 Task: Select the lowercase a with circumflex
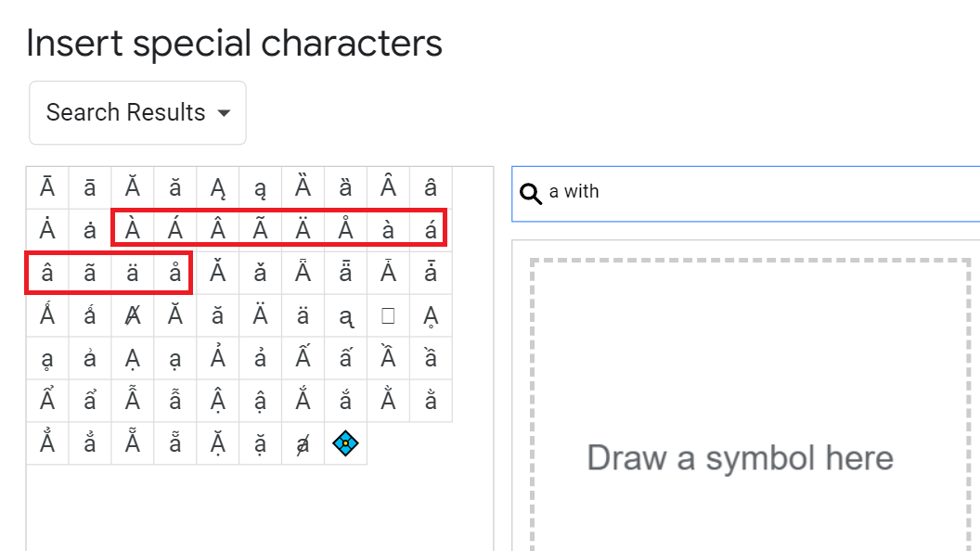(x=46, y=271)
